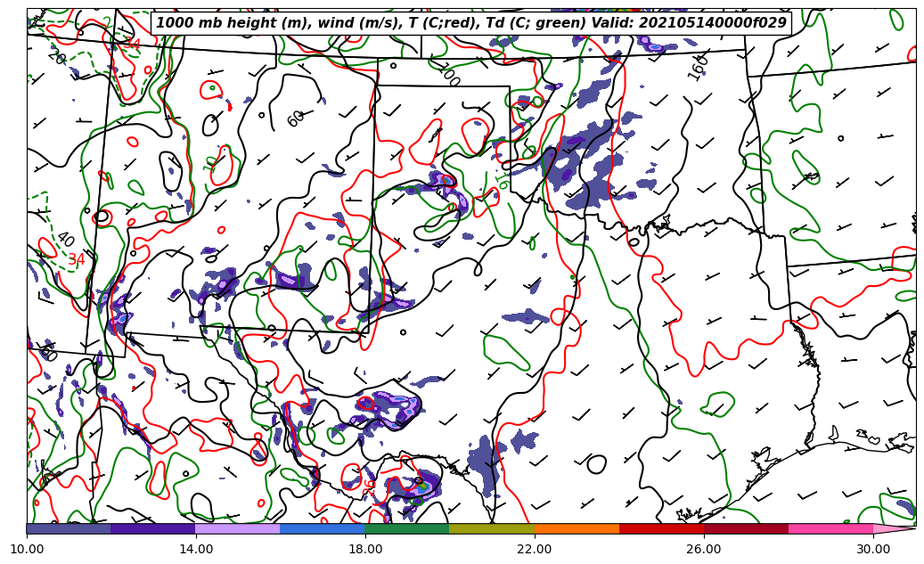924x564 pixels.
Task: Click the 18.00 colorbar tick label
Action: pos(365,550)
